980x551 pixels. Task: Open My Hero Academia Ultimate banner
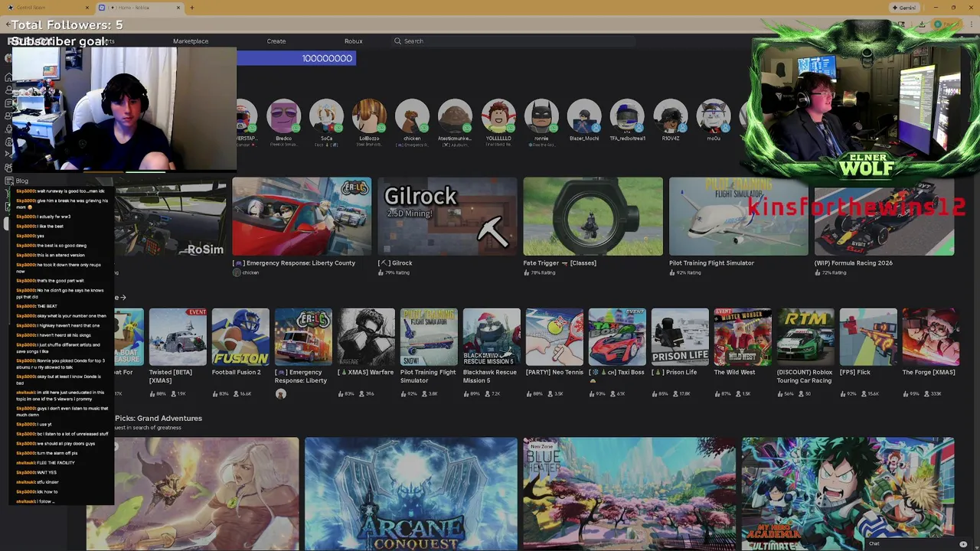coord(848,494)
